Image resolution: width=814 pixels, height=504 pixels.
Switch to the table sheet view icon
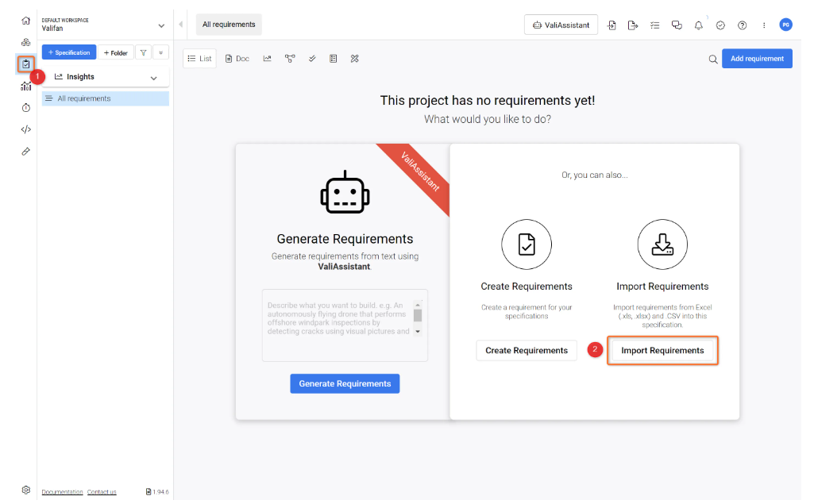pyautogui.click(x=334, y=59)
